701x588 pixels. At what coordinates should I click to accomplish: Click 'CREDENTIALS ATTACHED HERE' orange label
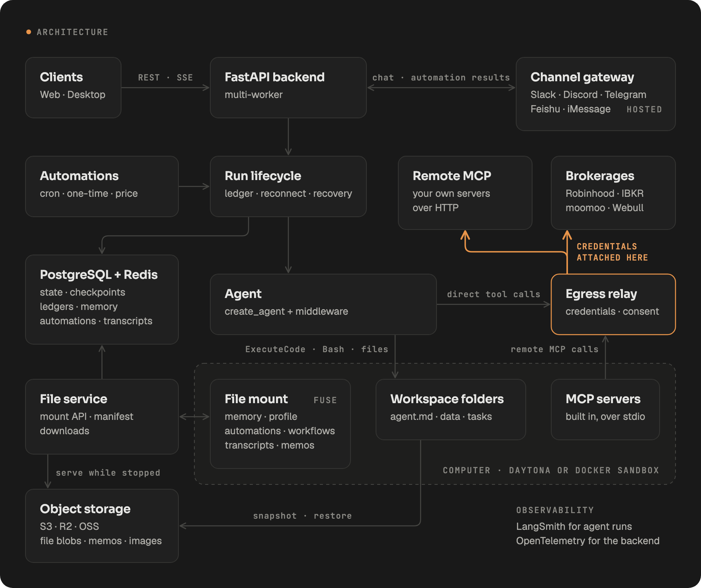coord(613,252)
